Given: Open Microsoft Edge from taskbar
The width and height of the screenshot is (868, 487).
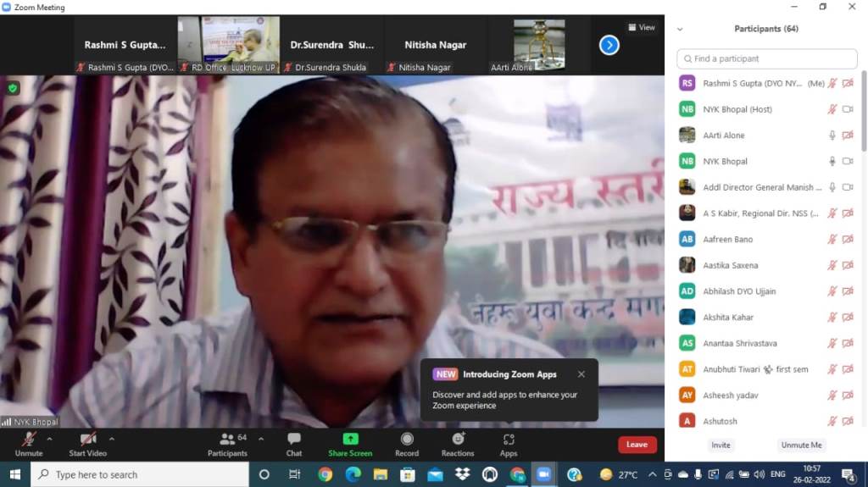Looking at the screenshot, I should [353, 474].
